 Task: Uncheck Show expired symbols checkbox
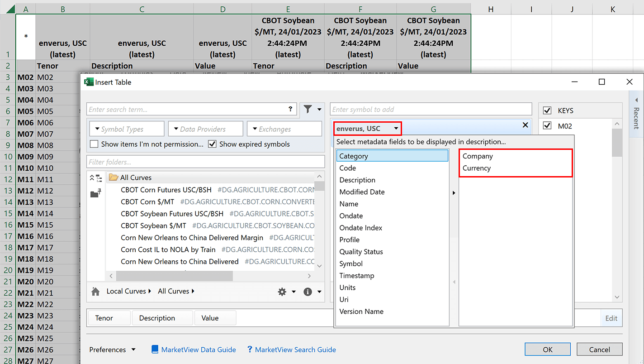[212, 144]
